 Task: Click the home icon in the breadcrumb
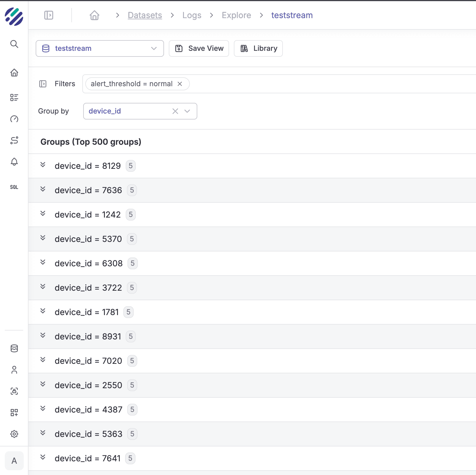[x=94, y=15]
